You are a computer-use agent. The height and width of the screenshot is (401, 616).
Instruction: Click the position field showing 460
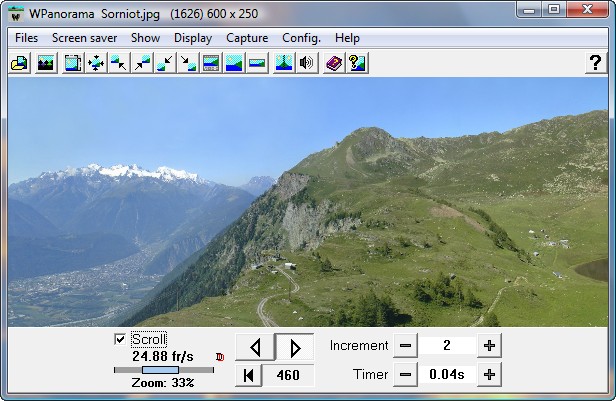click(288, 375)
